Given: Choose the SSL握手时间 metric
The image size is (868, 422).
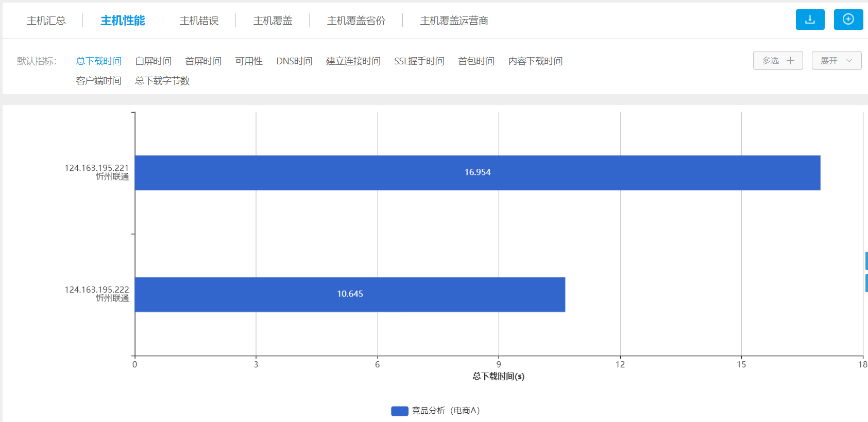Looking at the screenshot, I should tap(419, 61).
